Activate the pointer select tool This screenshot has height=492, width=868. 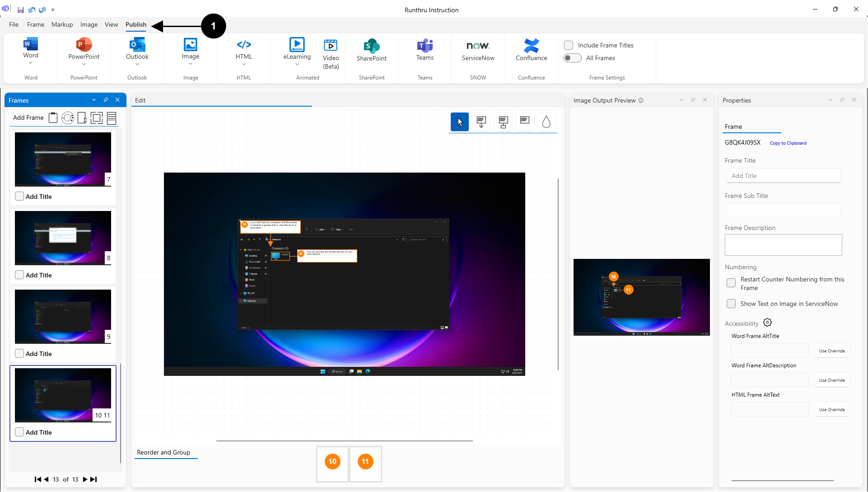(460, 122)
